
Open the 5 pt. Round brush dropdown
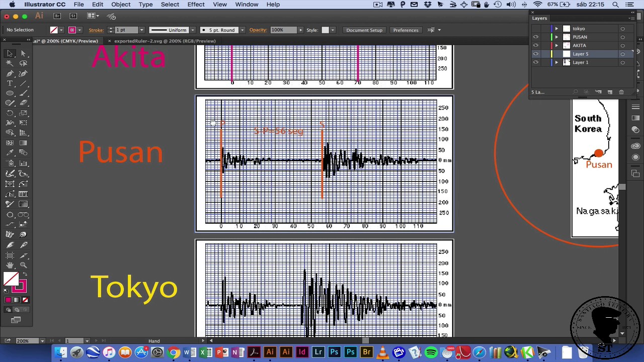point(242,30)
